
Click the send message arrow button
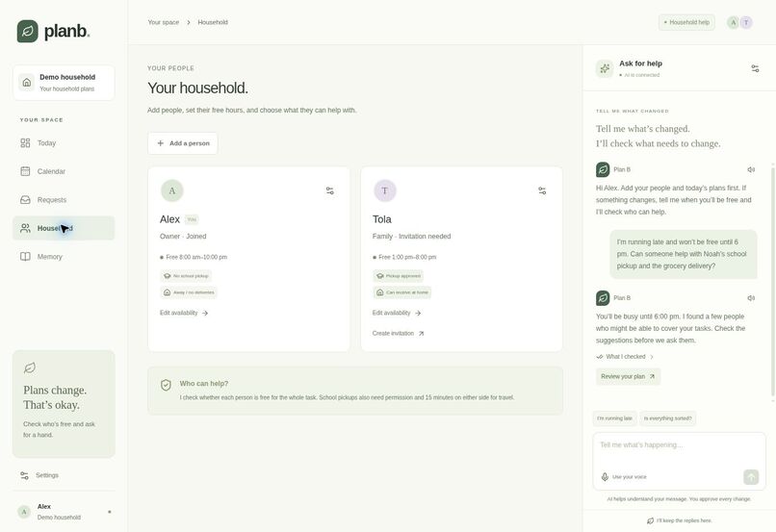tap(751, 476)
